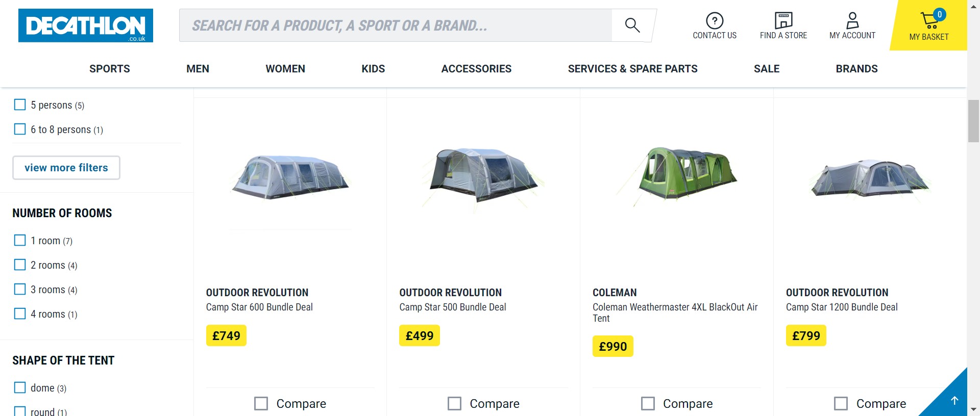Image resolution: width=980 pixels, height=416 pixels.
Task: Open Camp Star 1200 Bundle Deal link
Action: pyautogui.click(x=842, y=307)
